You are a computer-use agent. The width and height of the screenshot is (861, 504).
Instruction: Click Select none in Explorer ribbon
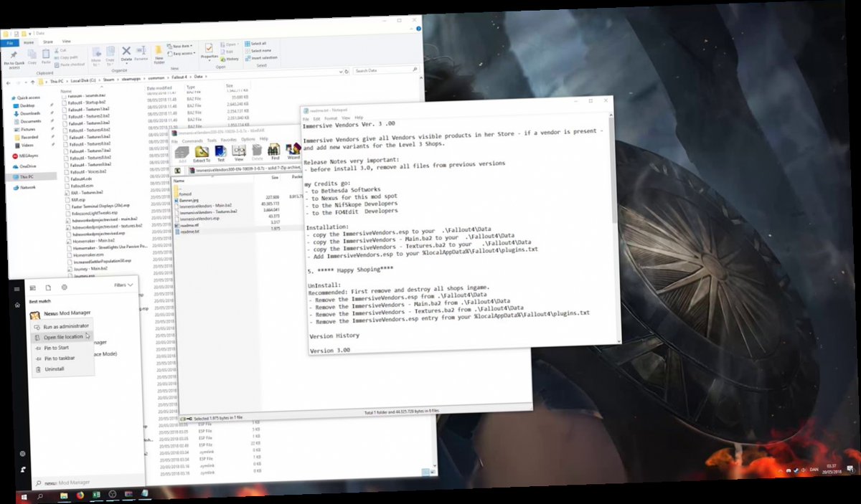(x=260, y=51)
